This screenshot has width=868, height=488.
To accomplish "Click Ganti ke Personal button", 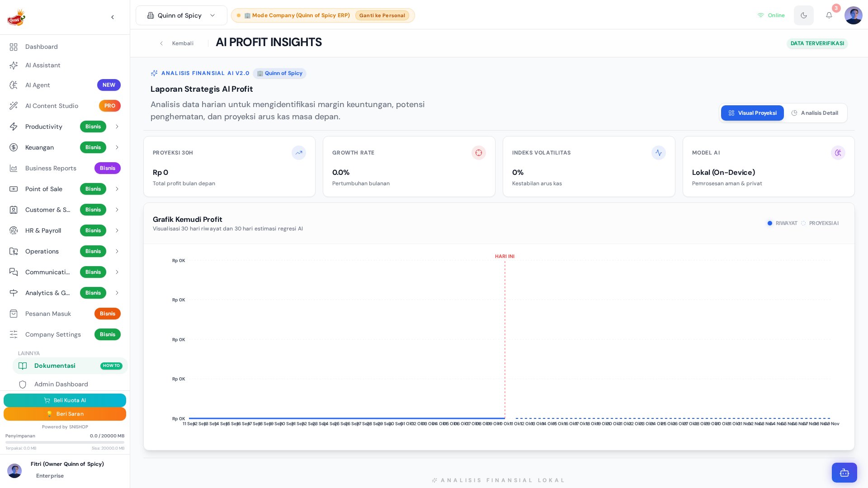I will pos(382,15).
